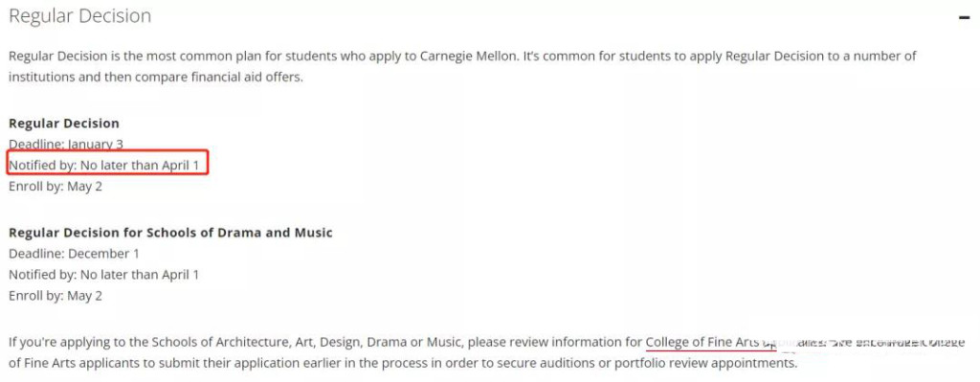Toggle the large Regular Decision accordion heading
Viewport: 980px width, 382px height.
point(80,16)
